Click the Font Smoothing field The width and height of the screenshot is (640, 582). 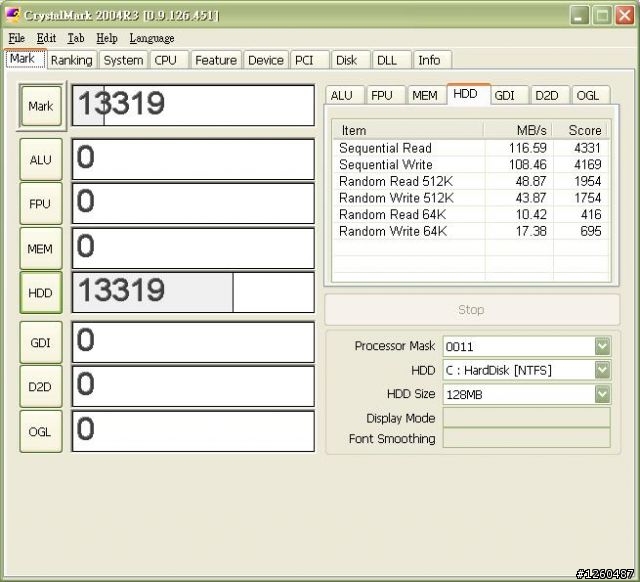click(x=527, y=438)
